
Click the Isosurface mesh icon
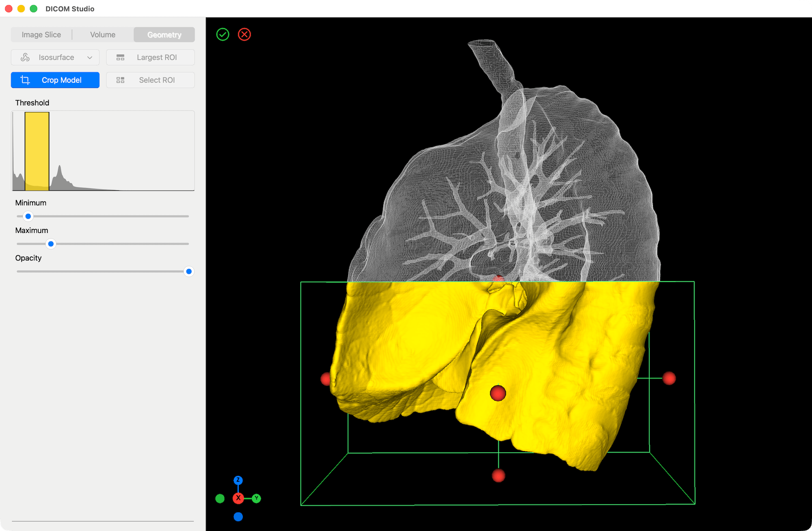[25, 57]
